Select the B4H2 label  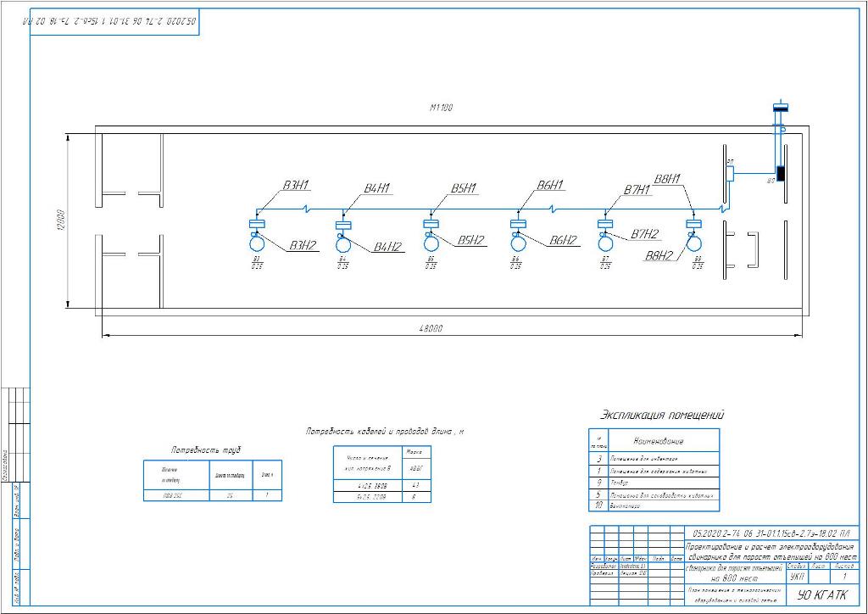pyautogui.click(x=387, y=247)
